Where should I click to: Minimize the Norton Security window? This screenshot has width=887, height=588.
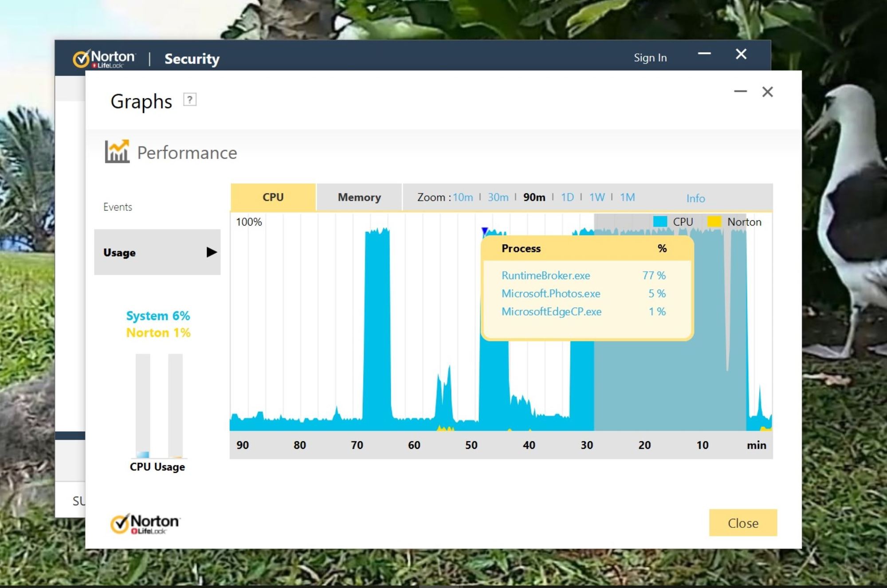click(704, 54)
